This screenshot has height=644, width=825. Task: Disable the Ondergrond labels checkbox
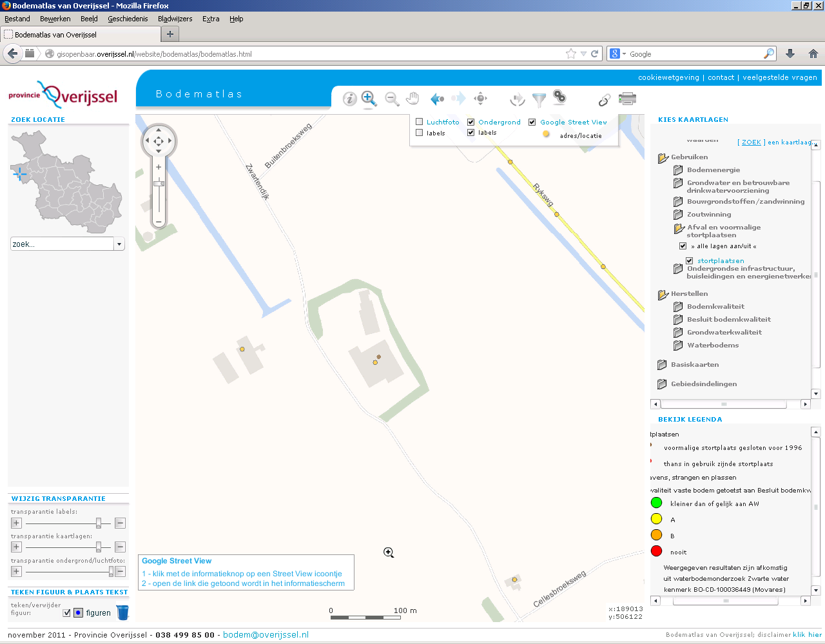471,134
